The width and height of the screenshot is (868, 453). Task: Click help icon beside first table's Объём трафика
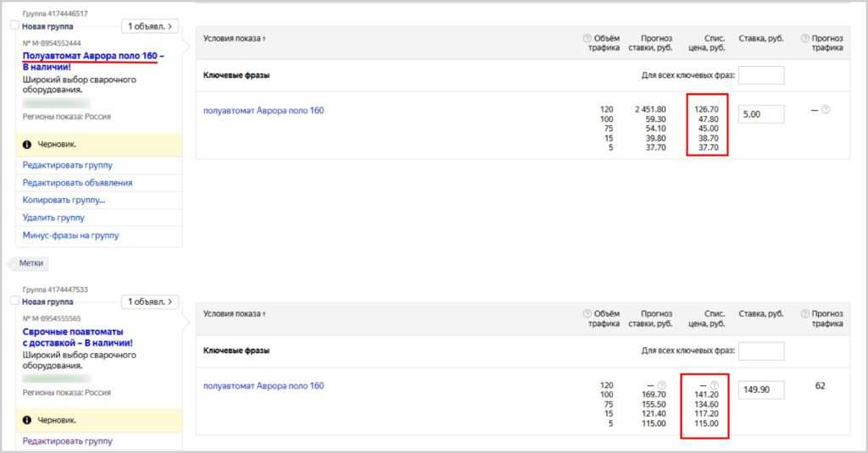click(587, 38)
